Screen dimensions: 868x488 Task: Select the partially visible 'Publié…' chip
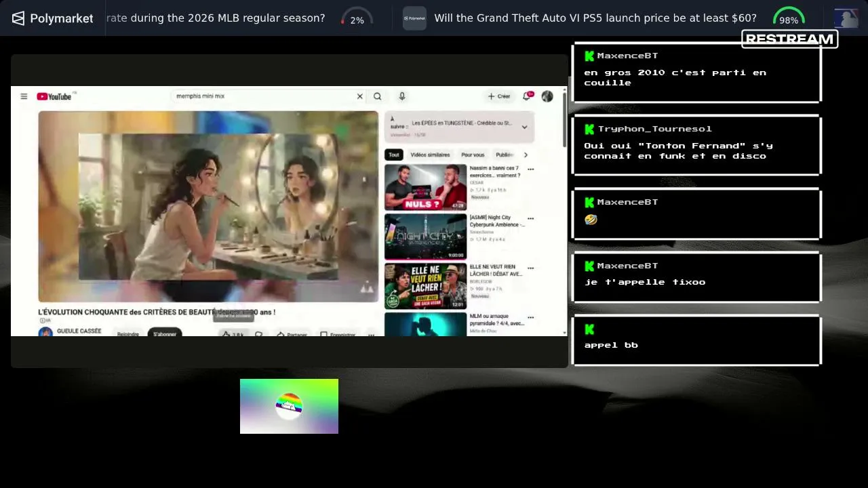click(x=505, y=155)
